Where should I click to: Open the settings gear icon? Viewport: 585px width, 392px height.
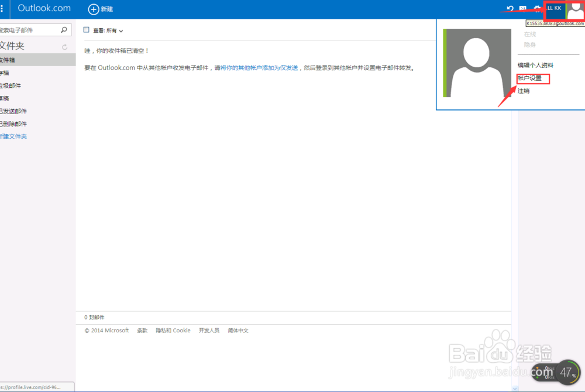tap(537, 8)
